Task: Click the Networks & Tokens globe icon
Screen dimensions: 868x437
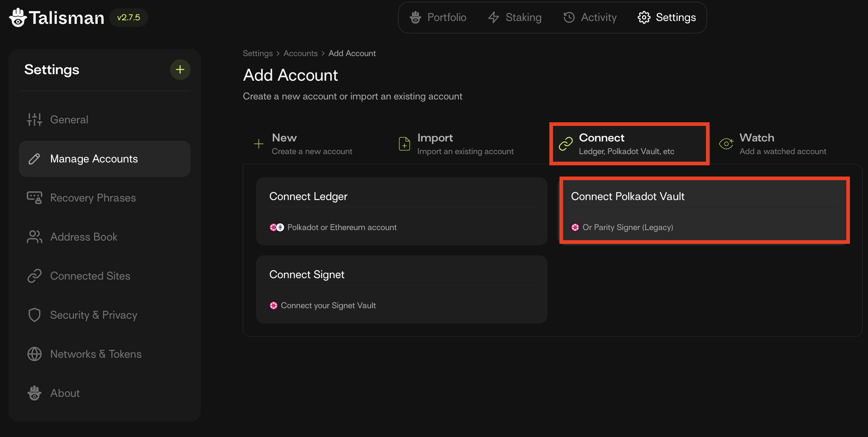Action: tap(34, 354)
